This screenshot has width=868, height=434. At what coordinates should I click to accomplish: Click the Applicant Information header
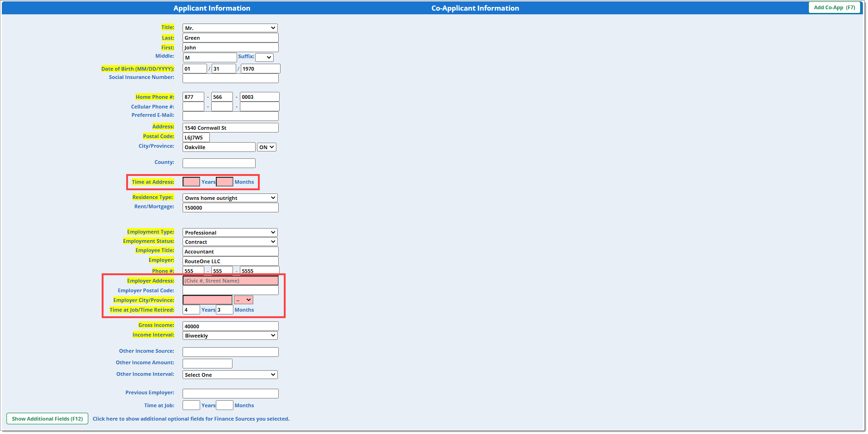[212, 8]
